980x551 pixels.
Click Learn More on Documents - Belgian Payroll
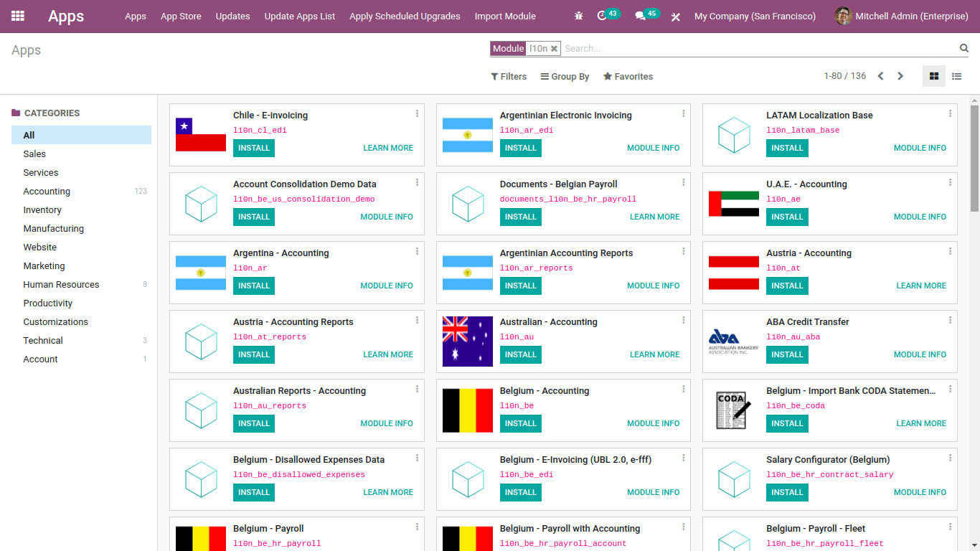[655, 217]
